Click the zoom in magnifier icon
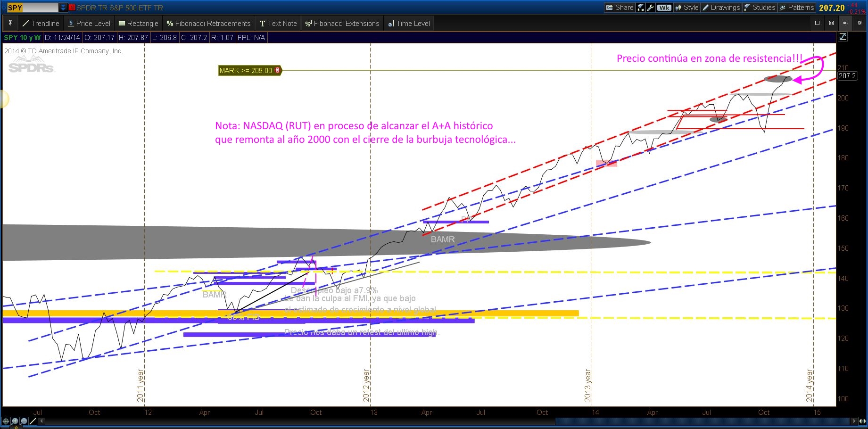This screenshot has width=868, height=429. (15, 421)
